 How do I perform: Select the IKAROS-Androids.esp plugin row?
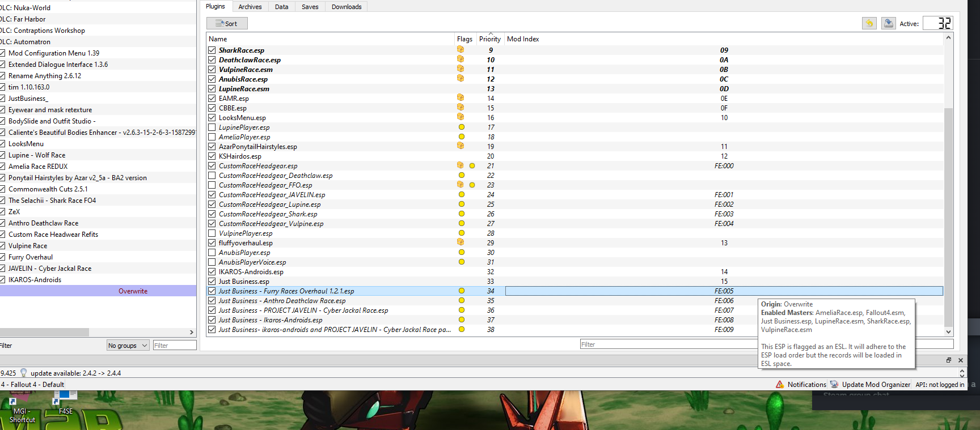(x=575, y=271)
